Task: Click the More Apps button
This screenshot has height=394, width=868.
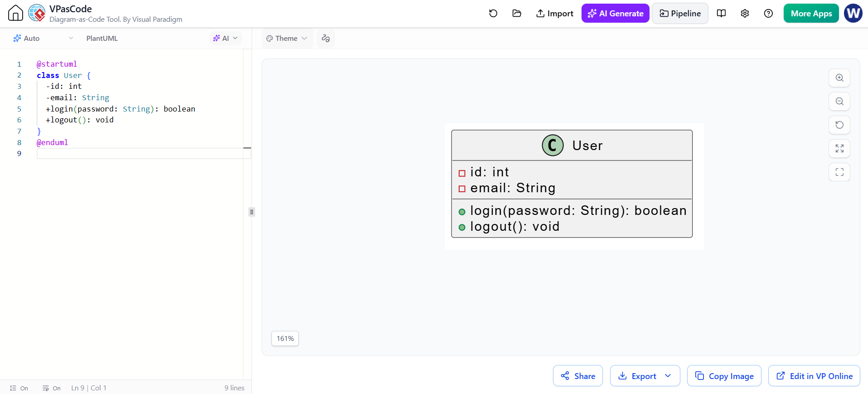Action: click(811, 14)
